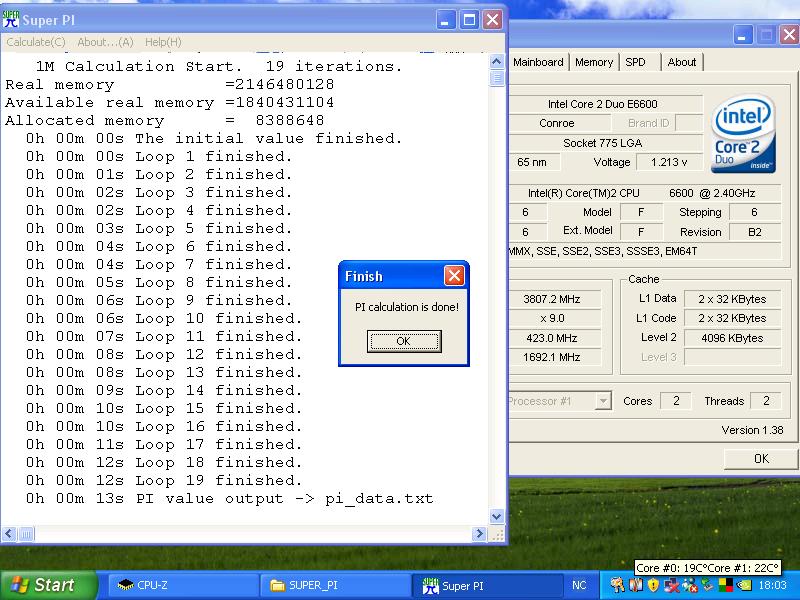Click the four-color square temperature tray icon

click(725, 585)
